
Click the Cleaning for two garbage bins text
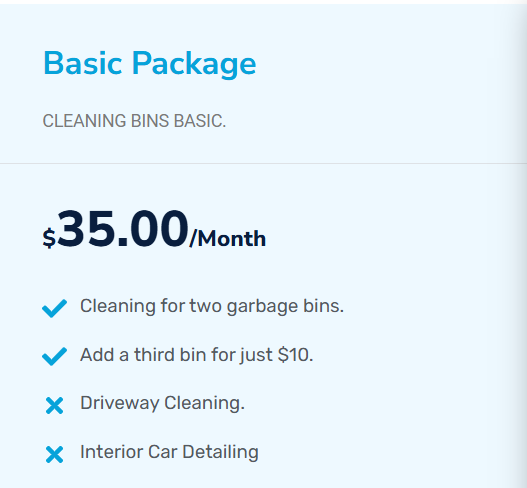point(212,306)
